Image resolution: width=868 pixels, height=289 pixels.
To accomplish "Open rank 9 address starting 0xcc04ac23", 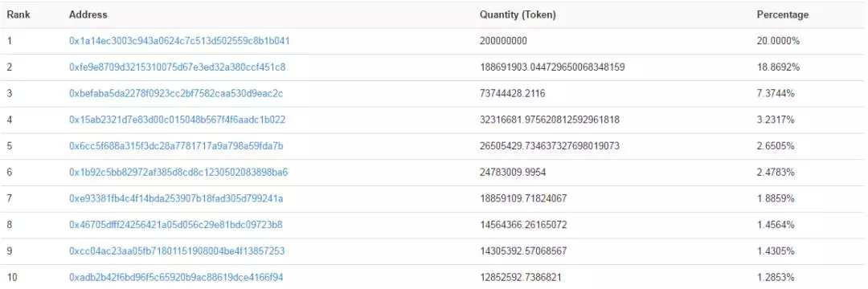I will [177, 251].
